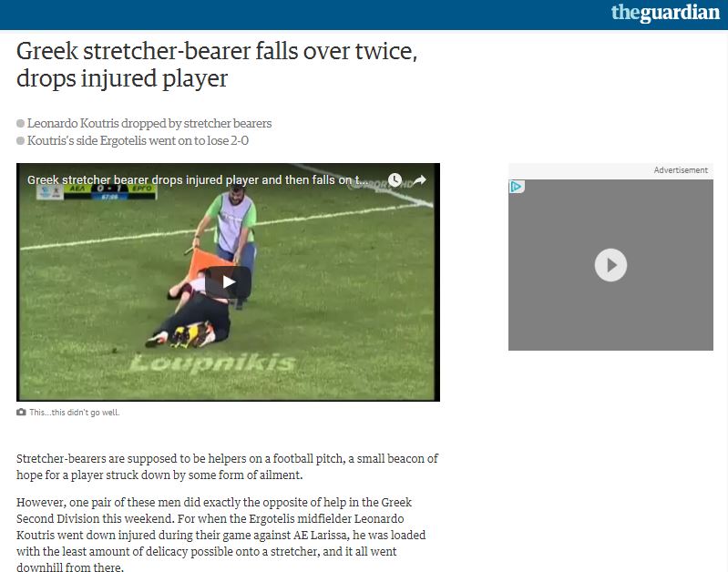Viewport: 728px width, 572px height.
Task: Click the Advertisement label
Action: pos(681,170)
